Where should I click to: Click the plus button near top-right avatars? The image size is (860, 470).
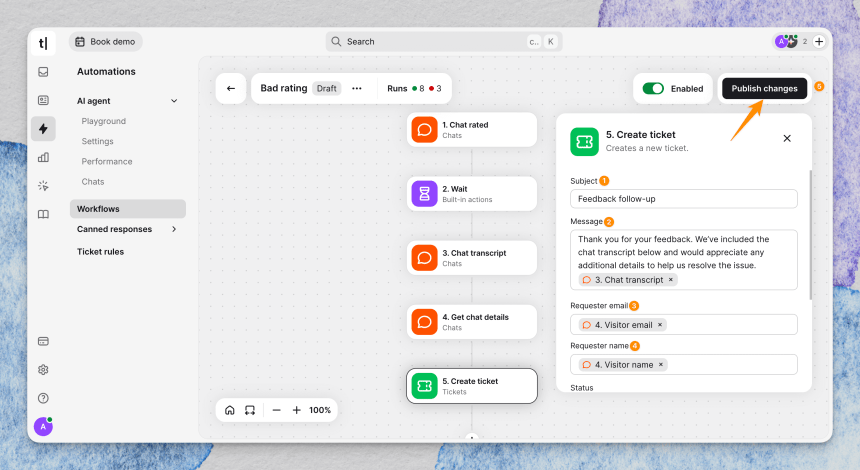(x=819, y=41)
